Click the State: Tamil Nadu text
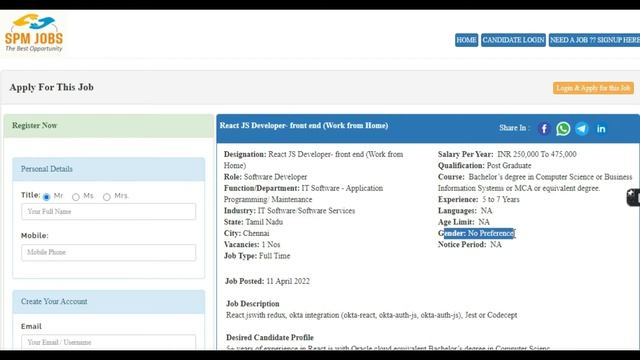The height and width of the screenshot is (360, 640). click(253, 222)
